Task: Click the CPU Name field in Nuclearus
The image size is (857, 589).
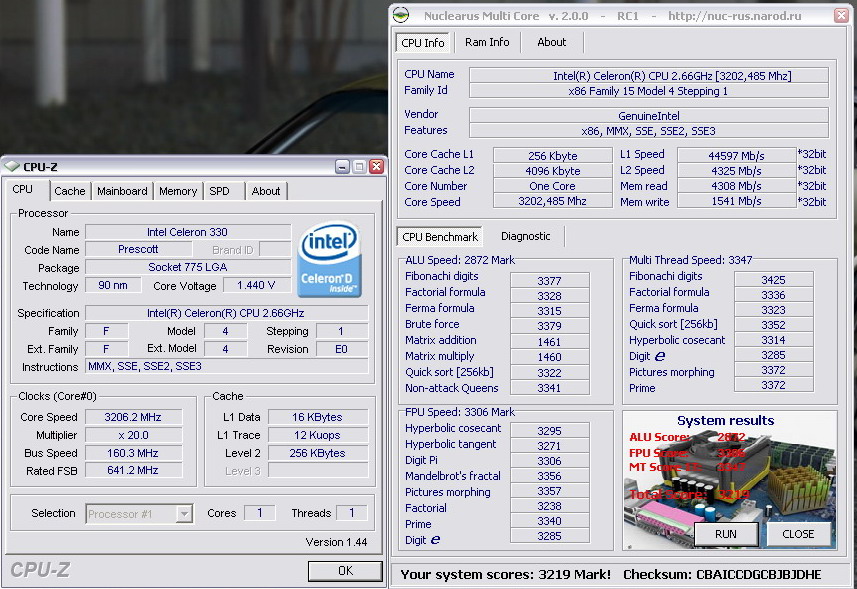Action: tap(649, 75)
